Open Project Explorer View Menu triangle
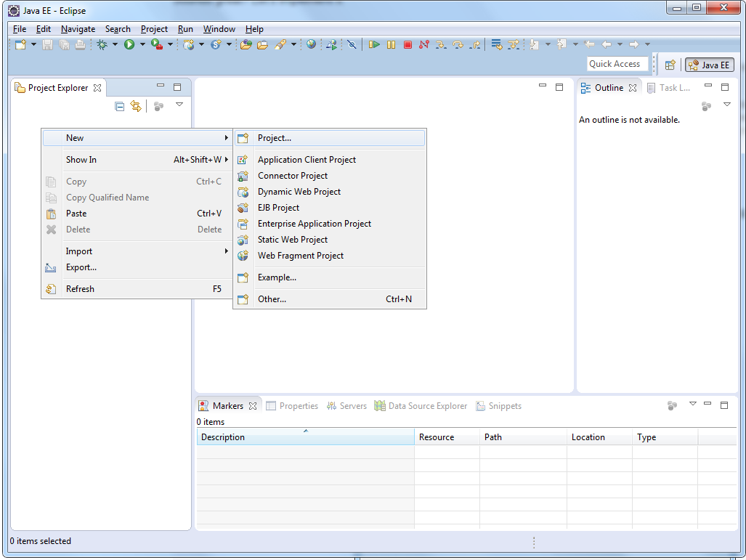746x560 pixels. click(x=179, y=105)
